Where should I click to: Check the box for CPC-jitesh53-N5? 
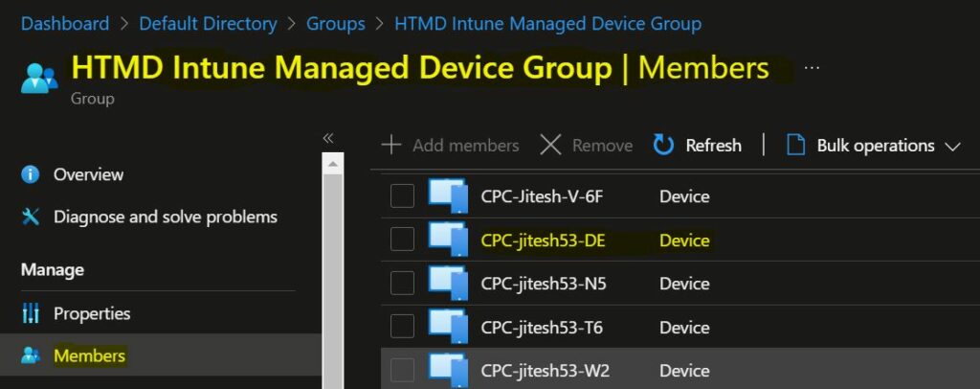[x=403, y=284]
